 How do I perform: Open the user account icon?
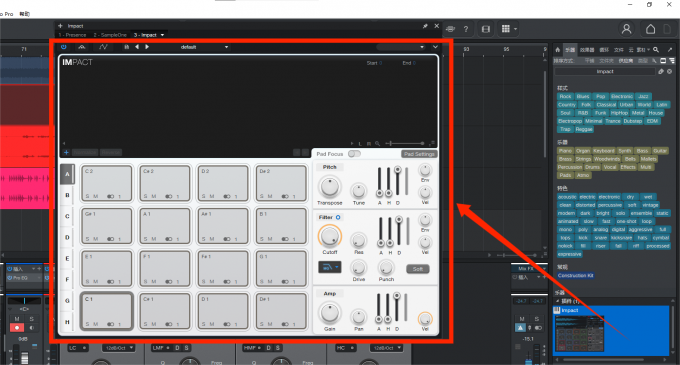[626, 29]
